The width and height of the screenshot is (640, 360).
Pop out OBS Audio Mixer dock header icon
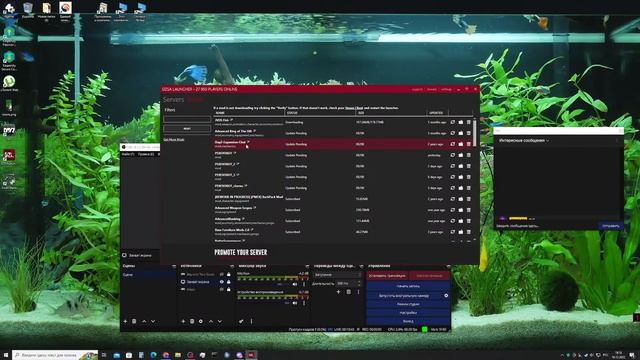[307, 266]
